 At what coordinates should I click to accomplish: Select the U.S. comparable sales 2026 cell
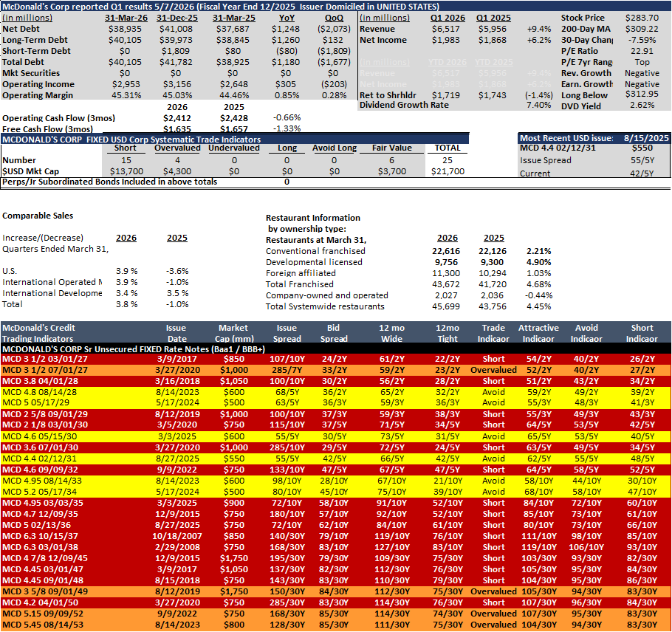[126, 271]
